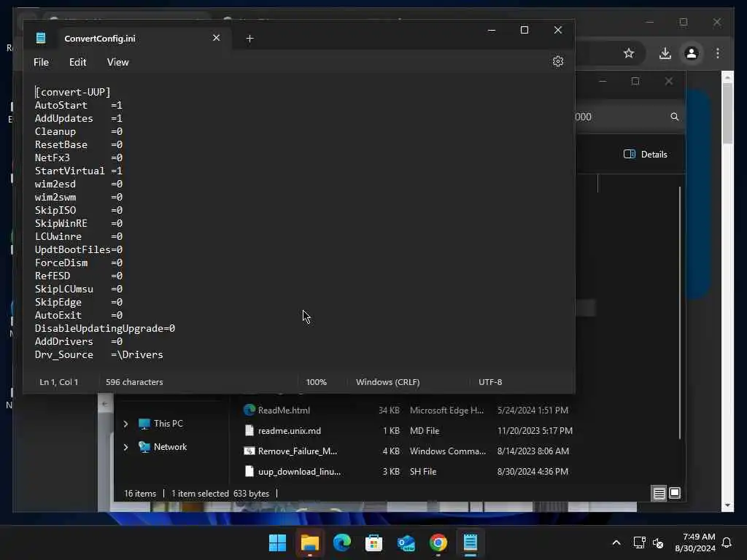Launch Microsoft Edge from taskbar

(341, 542)
